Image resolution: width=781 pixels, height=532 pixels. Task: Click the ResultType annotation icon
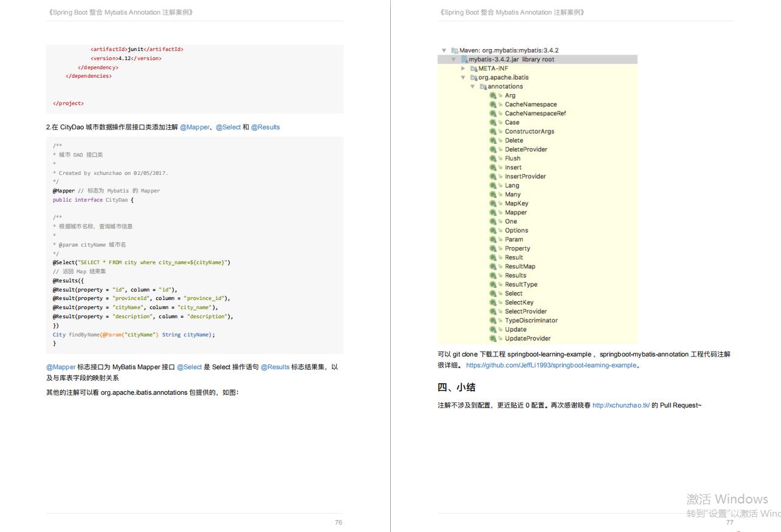pyautogui.click(x=493, y=284)
